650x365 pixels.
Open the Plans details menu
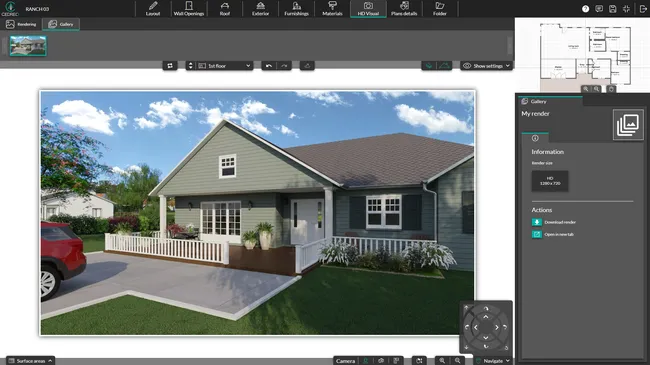pos(404,9)
